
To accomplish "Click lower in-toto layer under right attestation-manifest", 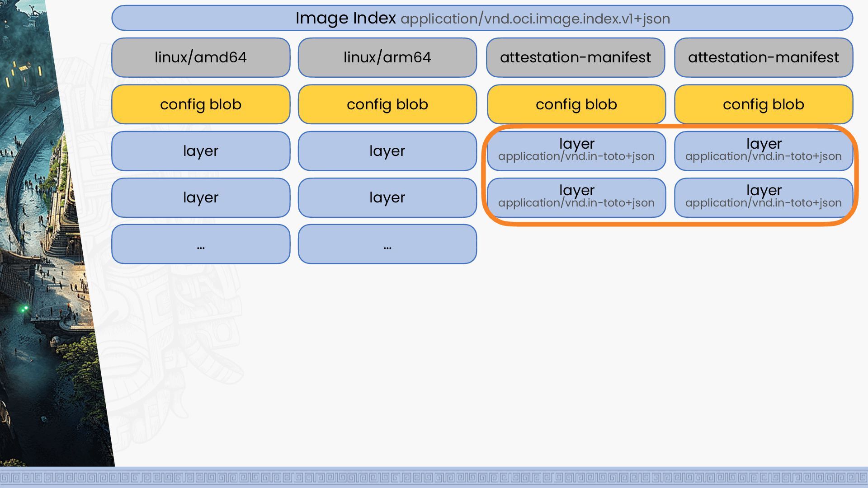I will (764, 197).
